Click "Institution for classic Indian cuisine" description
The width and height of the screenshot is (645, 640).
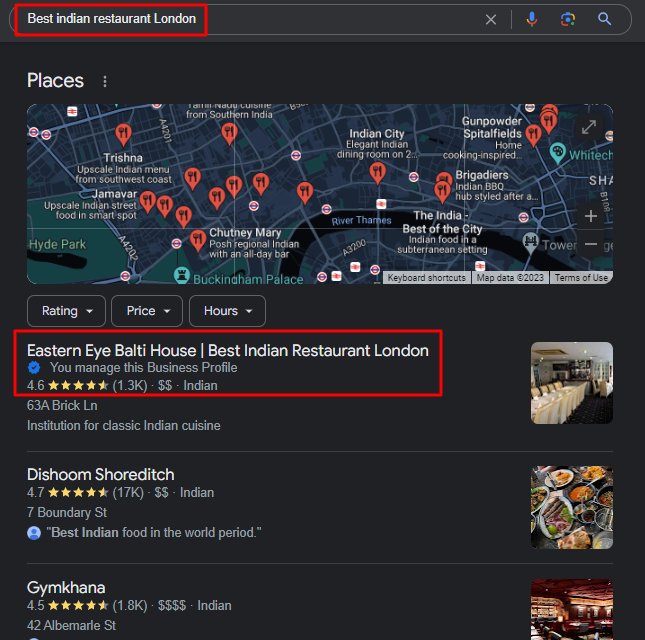tap(123, 426)
